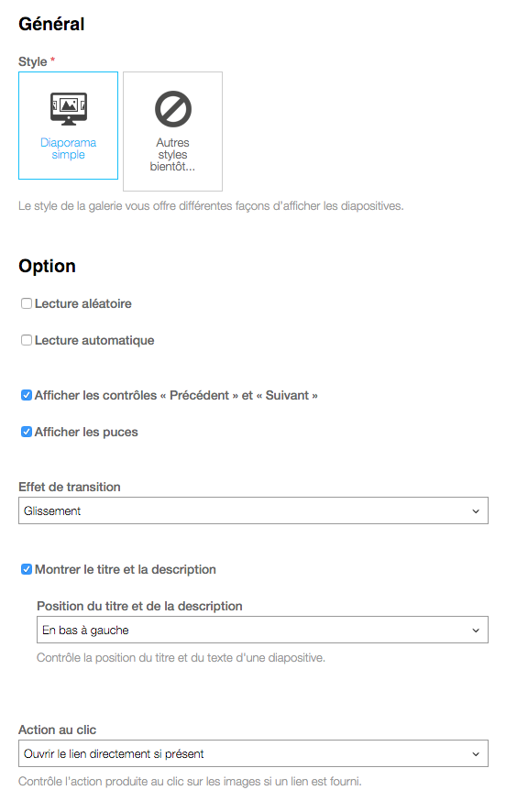Enable the Lecture aléatoire checkbox
The width and height of the screenshot is (506, 812).
pos(27,303)
